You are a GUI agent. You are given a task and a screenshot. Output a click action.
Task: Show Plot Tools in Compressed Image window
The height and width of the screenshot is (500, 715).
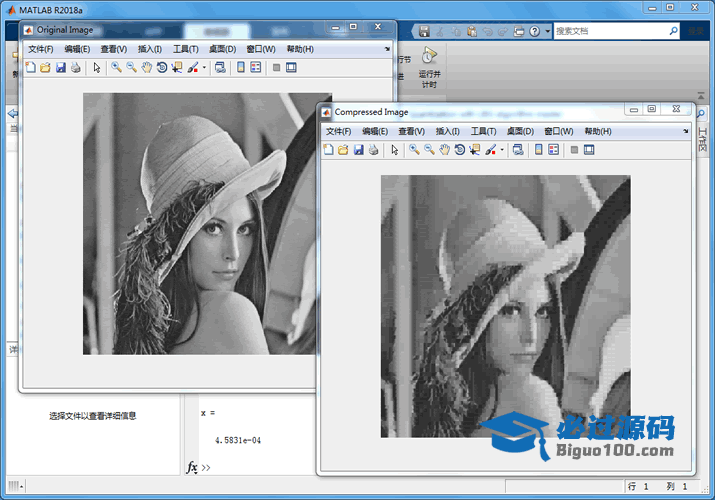click(589, 149)
